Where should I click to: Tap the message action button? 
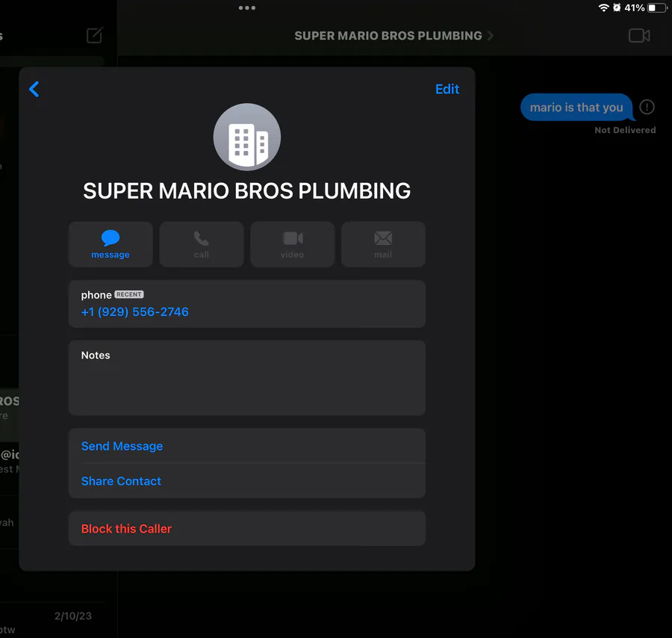click(111, 244)
